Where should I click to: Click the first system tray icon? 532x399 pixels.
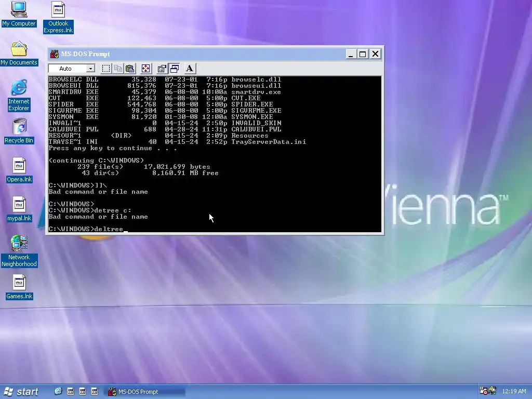tap(483, 391)
